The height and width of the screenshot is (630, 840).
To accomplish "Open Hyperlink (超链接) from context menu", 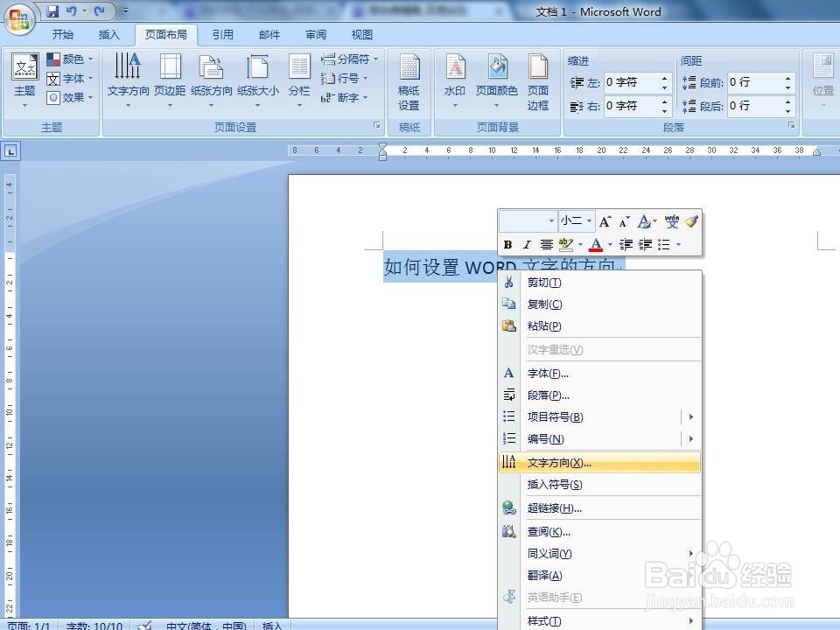I will pyautogui.click(x=599, y=508).
